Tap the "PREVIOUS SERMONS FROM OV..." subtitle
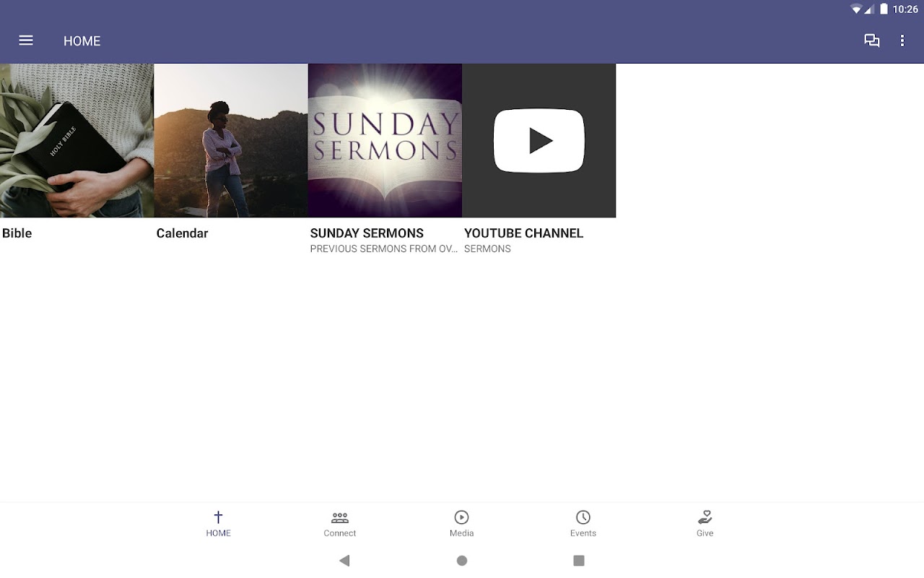Screen dimensions: 924x578 (384, 249)
